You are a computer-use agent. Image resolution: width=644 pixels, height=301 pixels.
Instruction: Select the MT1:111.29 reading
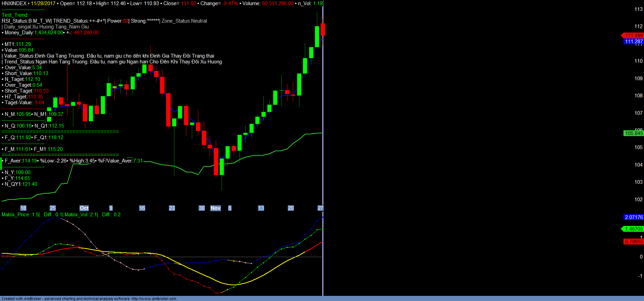pyautogui.click(x=18, y=44)
